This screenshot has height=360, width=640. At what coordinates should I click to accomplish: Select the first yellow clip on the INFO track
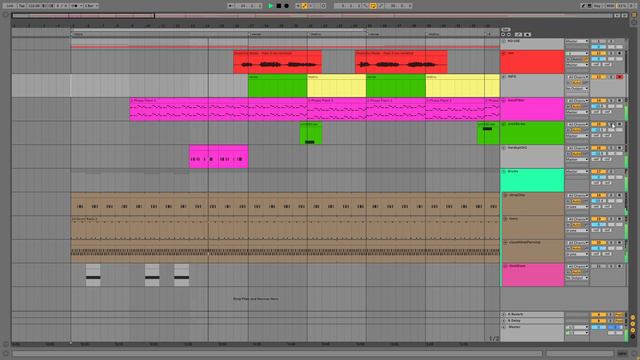tap(337, 86)
